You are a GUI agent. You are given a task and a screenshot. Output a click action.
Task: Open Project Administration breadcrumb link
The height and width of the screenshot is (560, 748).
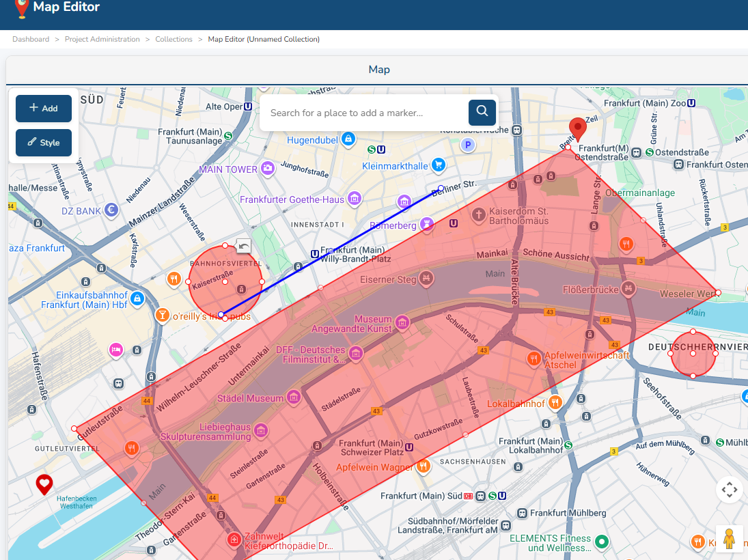(102, 39)
